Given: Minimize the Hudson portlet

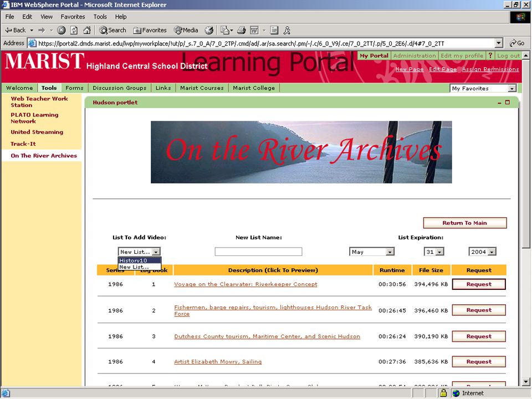Looking at the screenshot, I should (499, 103).
